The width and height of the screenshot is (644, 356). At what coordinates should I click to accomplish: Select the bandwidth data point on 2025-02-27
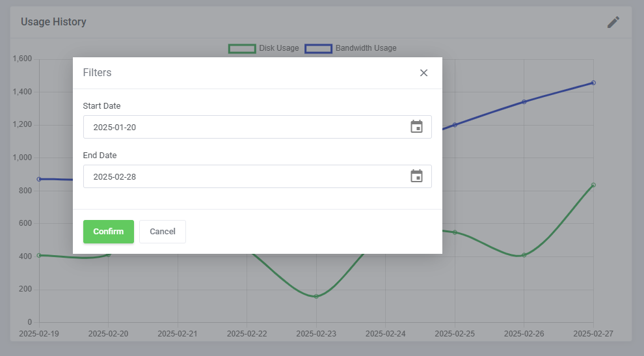[x=593, y=83]
